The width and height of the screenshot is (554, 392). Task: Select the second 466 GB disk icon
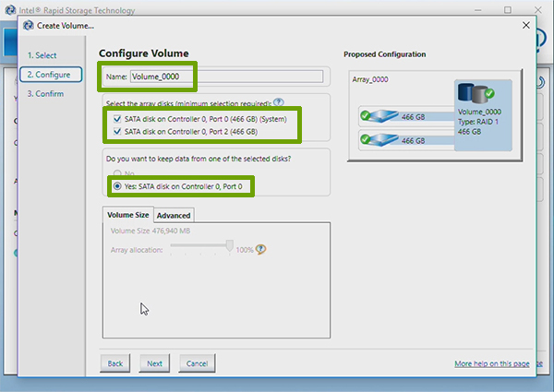pyautogui.click(x=379, y=139)
